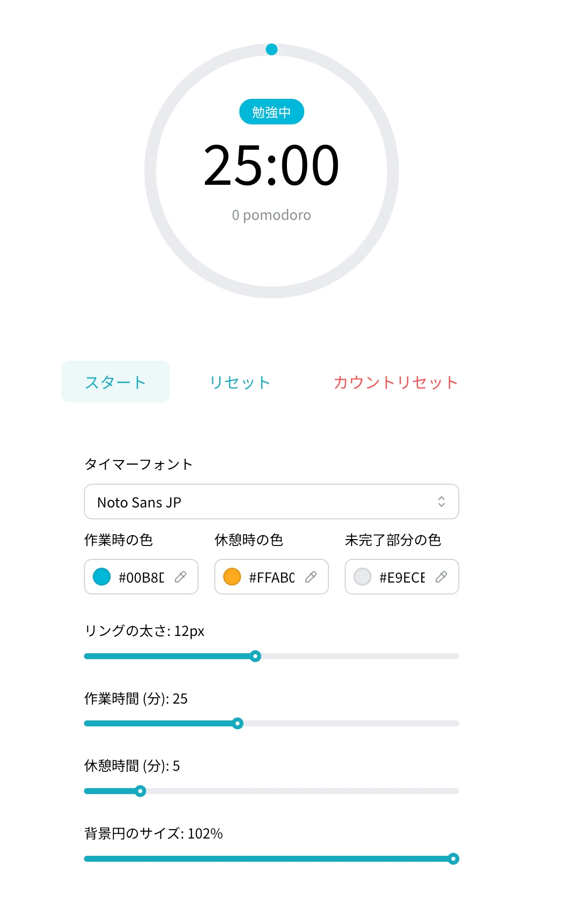Click the eyedropper icon for 休憩時の色
Screen dimensions: 563x924
click(311, 577)
